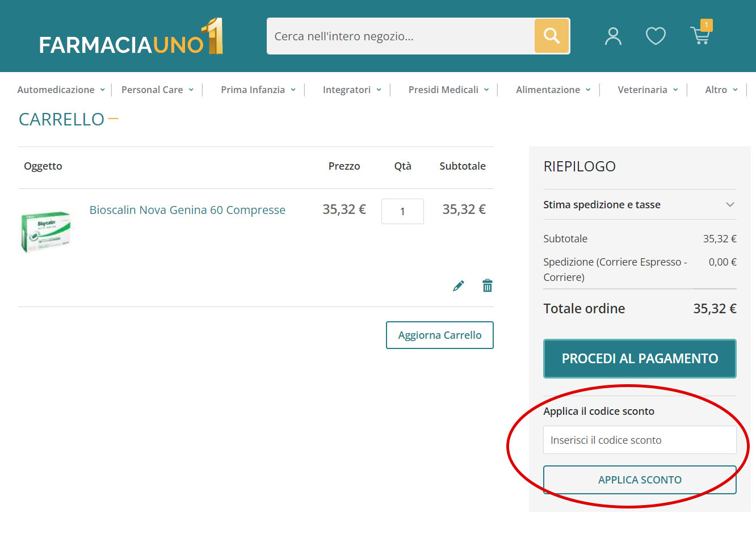Screen dimensions: 756x559
Task: Expand 'Stima spedizione e tasse' section
Action: [x=640, y=204]
